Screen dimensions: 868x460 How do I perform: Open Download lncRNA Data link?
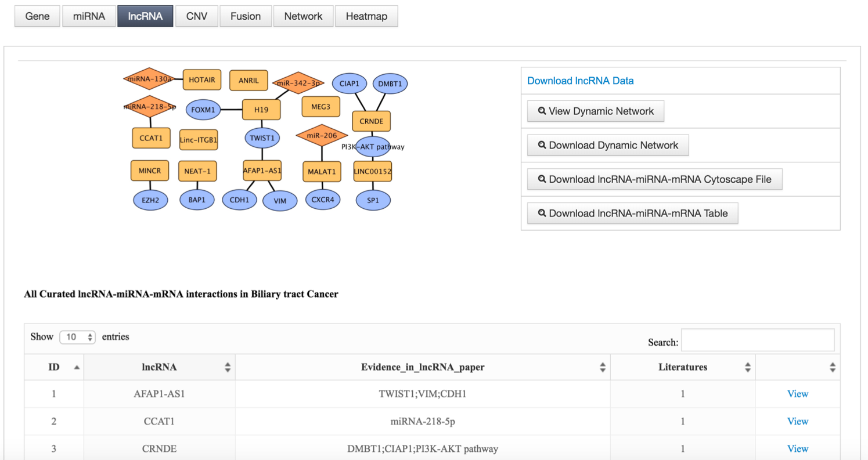(580, 81)
